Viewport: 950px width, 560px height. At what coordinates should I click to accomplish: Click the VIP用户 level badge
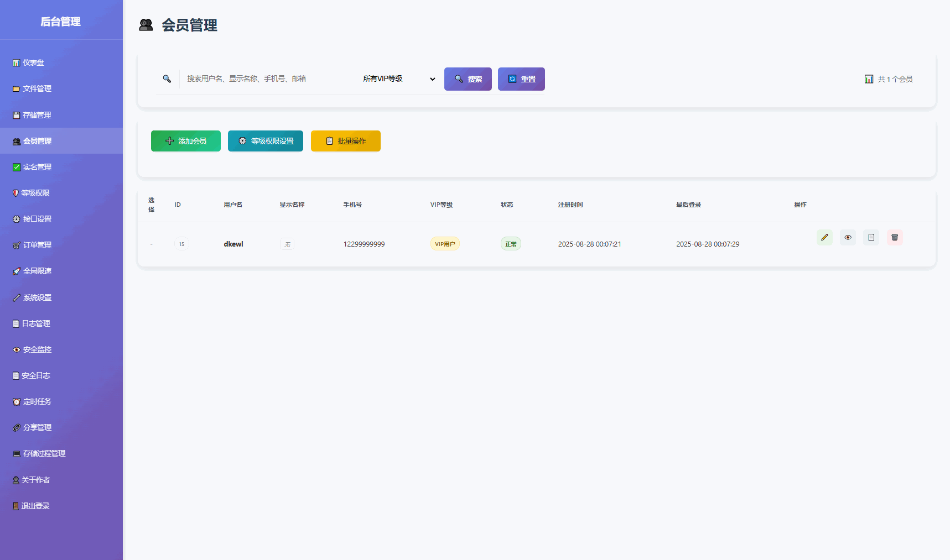point(445,244)
